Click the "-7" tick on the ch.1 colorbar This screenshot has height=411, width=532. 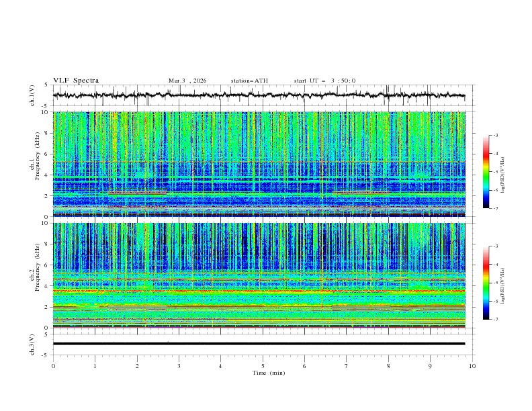pyautogui.click(x=496, y=208)
